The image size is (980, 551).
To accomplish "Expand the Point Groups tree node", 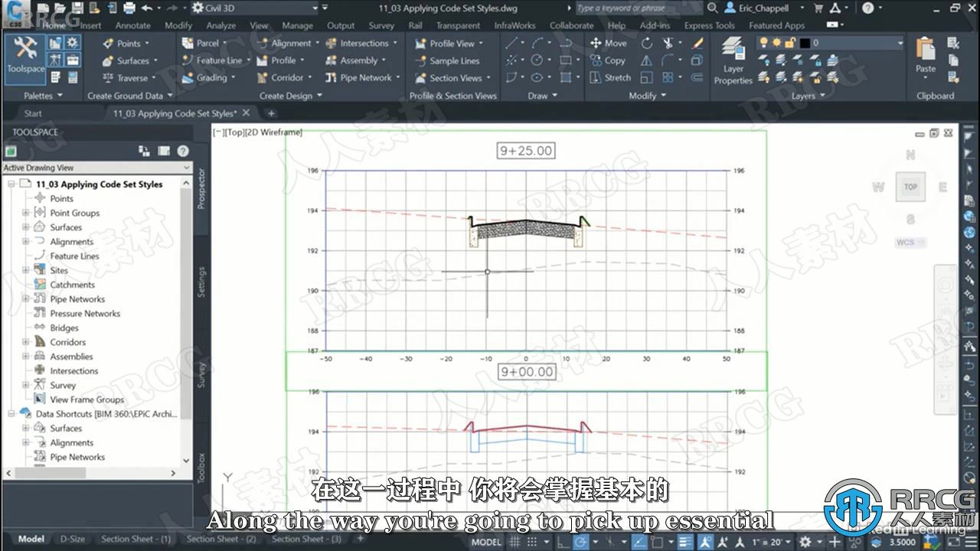I will (26, 213).
